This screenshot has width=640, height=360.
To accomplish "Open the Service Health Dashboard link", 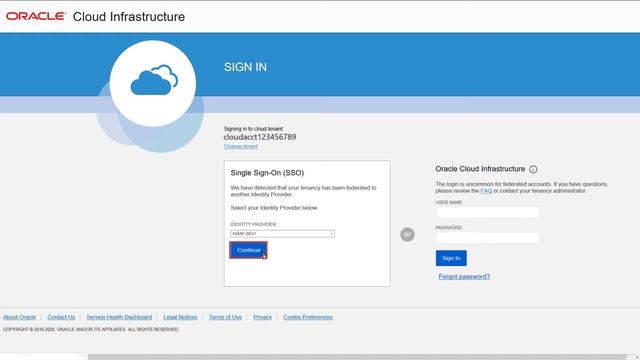I will pyautogui.click(x=119, y=317).
